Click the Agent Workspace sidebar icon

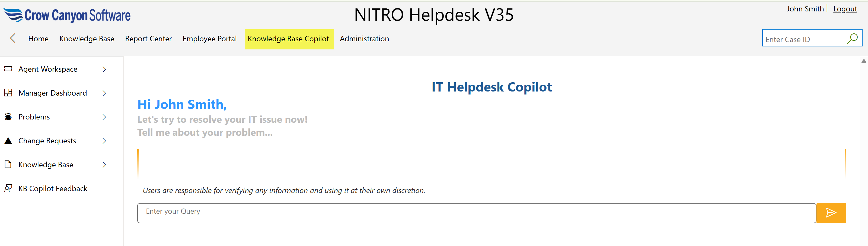tap(8, 69)
